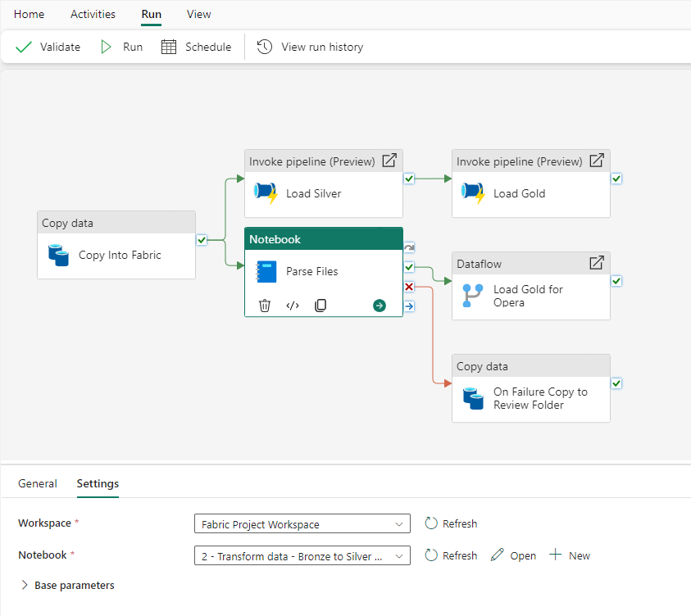
Task: Open the Schedule pipeline option
Action: 197,47
